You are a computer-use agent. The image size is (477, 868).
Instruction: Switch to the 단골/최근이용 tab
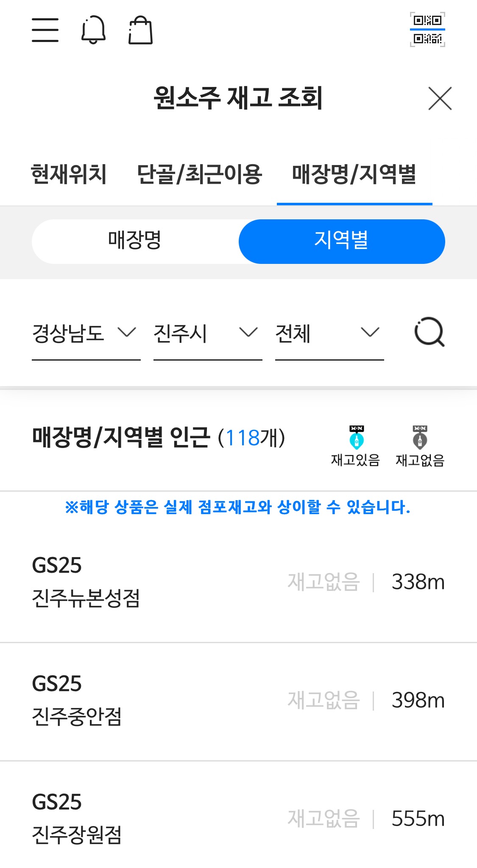[x=200, y=175]
